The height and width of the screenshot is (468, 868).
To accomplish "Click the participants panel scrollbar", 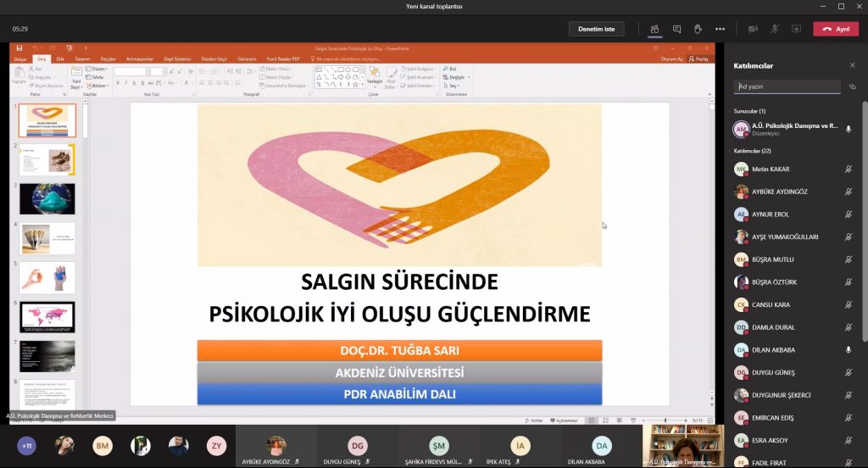I will click(x=865, y=221).
